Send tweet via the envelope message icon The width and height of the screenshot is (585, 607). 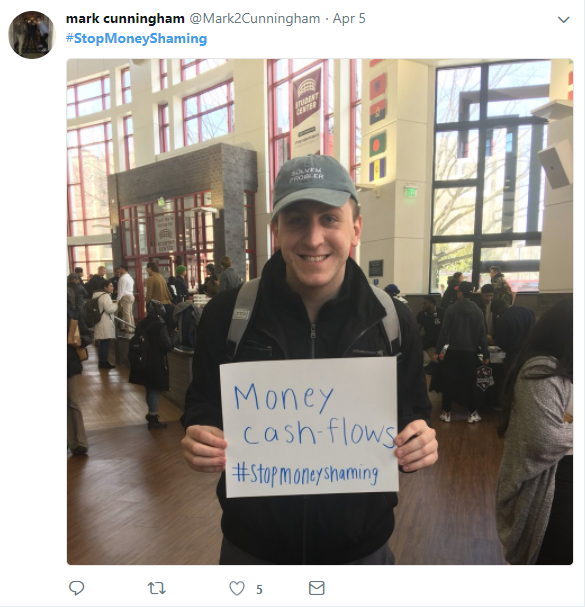(x=316, y=588)
